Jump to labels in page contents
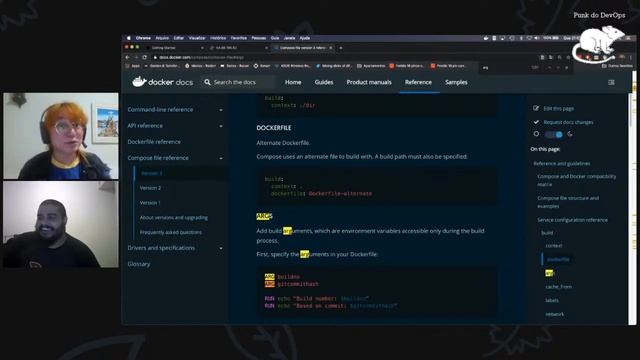Screen dimensions: 640x360 [x=552, y=300]
